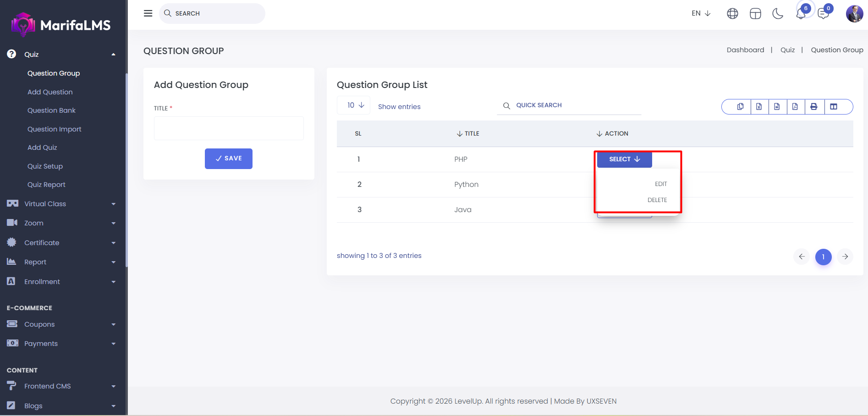Image resolution: width=868 pixels, height=416 pixels.
Task: Click the Save button
Action: [228, 159]
